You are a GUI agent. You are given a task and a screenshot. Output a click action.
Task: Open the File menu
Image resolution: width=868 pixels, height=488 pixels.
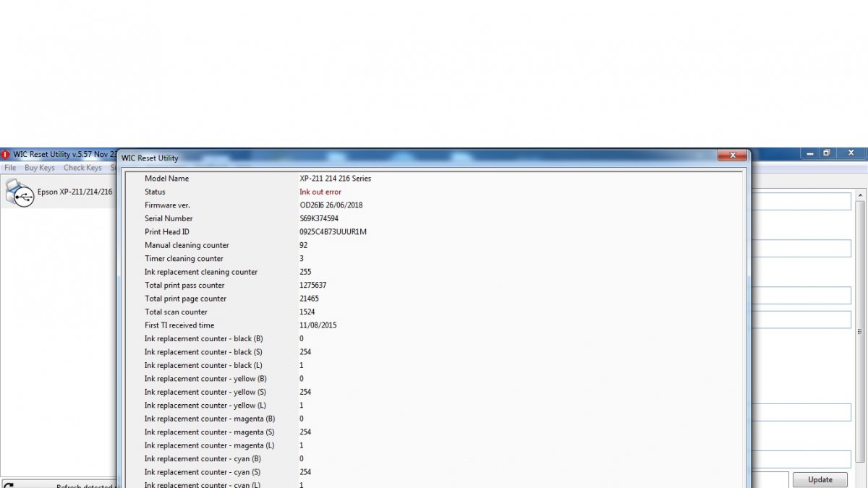[x=10, y=168]
